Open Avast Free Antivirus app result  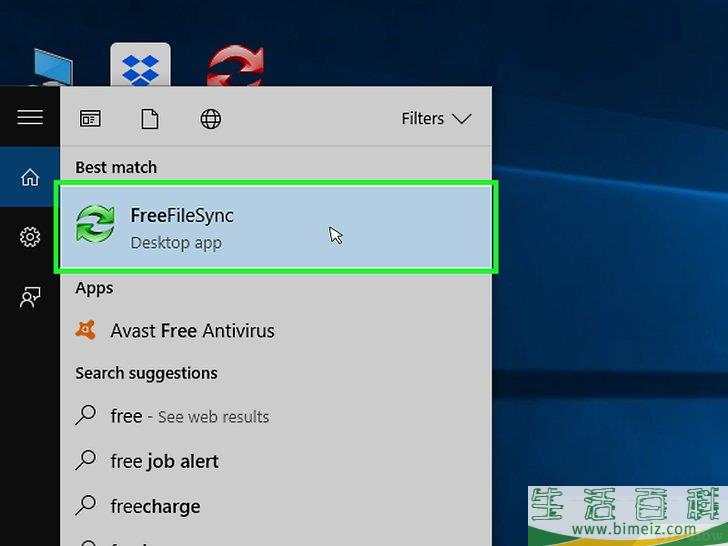pos(276,331)
